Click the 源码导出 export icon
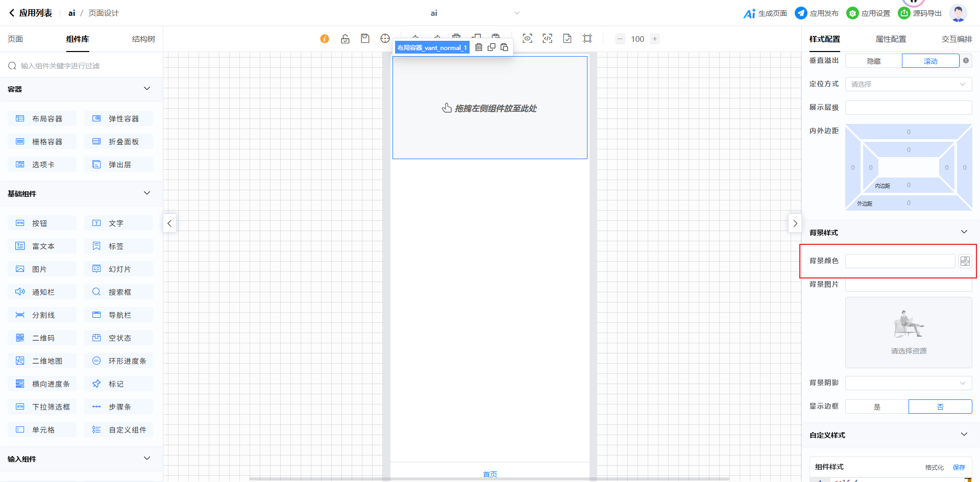Screen dimensions: 980x482 [904, 13]
